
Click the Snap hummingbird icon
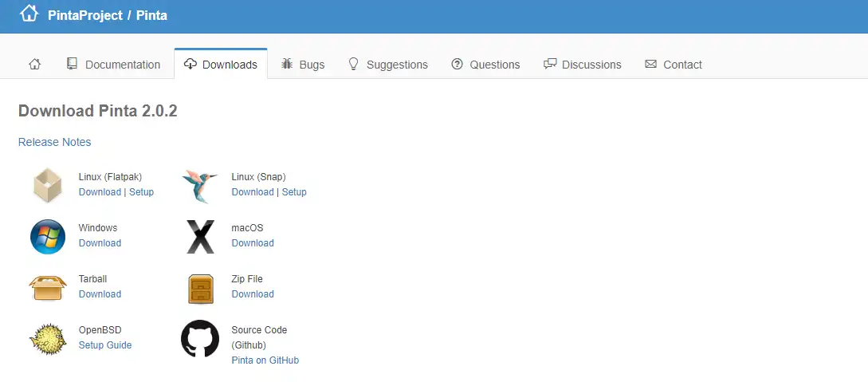(x=200, y=186)
